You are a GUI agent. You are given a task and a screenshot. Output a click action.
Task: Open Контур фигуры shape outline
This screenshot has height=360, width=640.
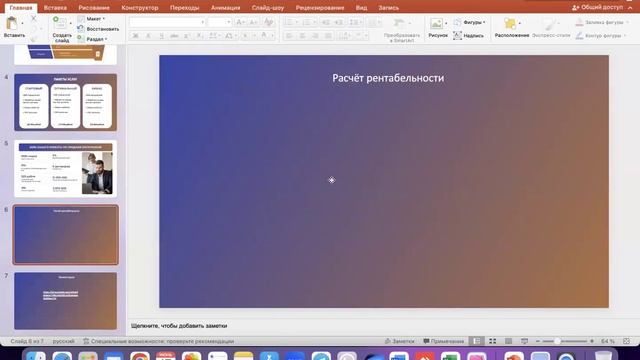pyautogui.click(x=600, y=36)
